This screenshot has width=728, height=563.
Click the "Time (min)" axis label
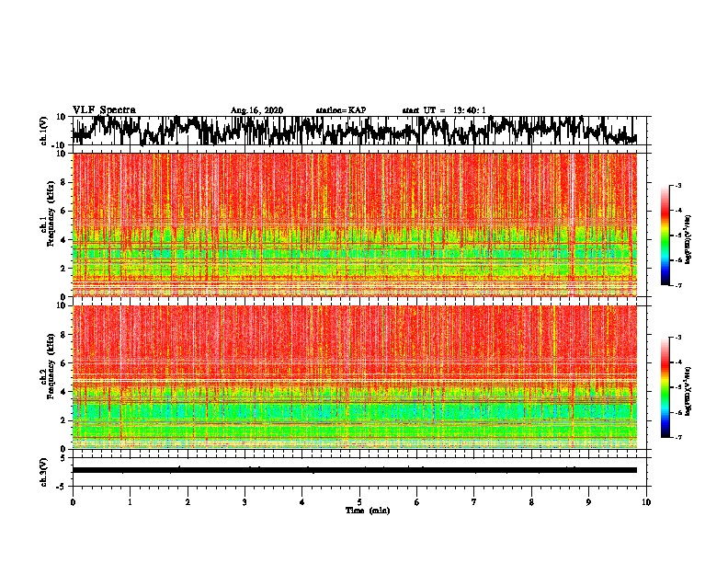[x=368, y=511]
